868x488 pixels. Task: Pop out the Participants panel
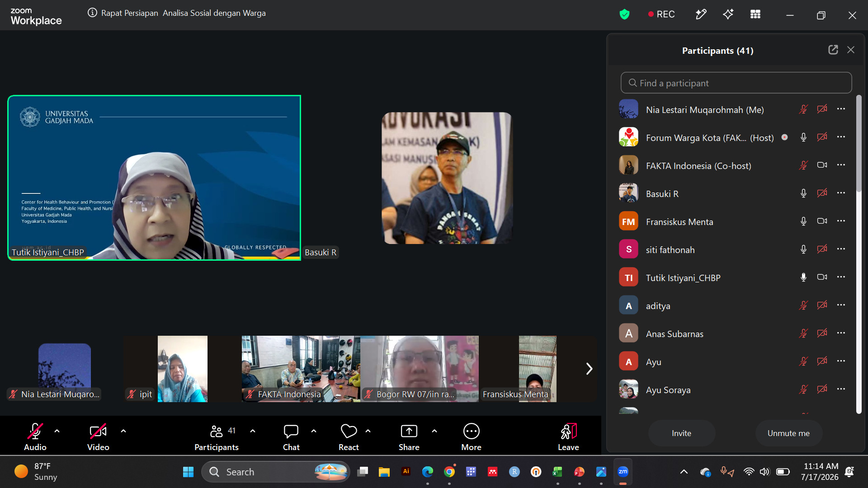(833, 50)
